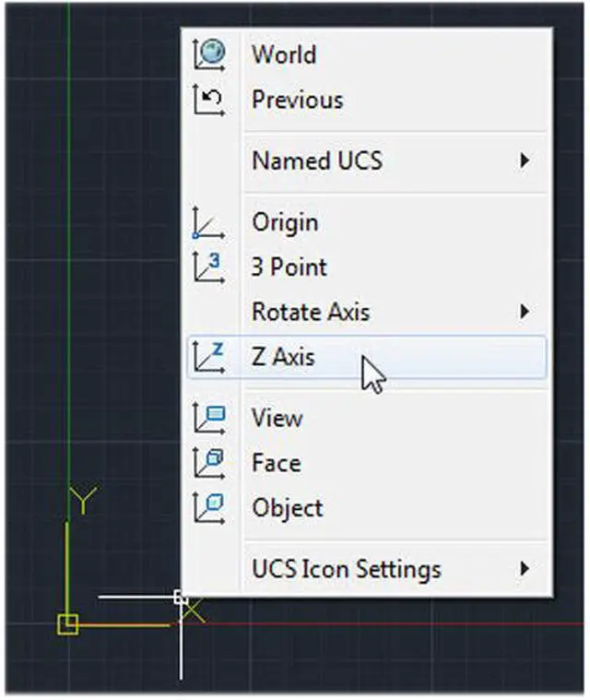Click the Y axis label of UCS icon
This screenshot has width=590, height=700.
click(84, 502)
